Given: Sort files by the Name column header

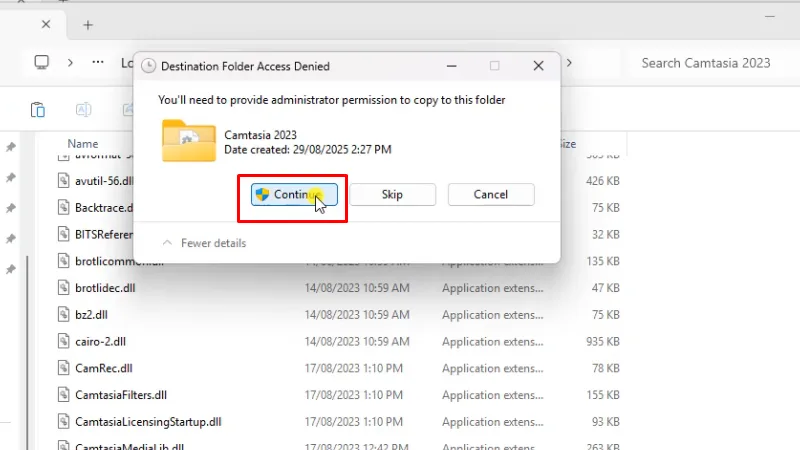Looking at the screenshot, I should pos(83,144).
